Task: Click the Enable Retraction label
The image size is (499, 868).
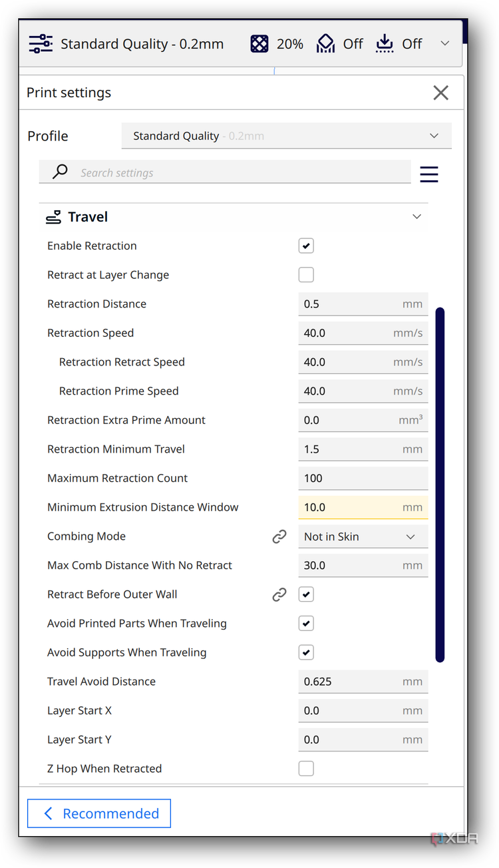Action: pyautogui.click(x=92, y=246)
